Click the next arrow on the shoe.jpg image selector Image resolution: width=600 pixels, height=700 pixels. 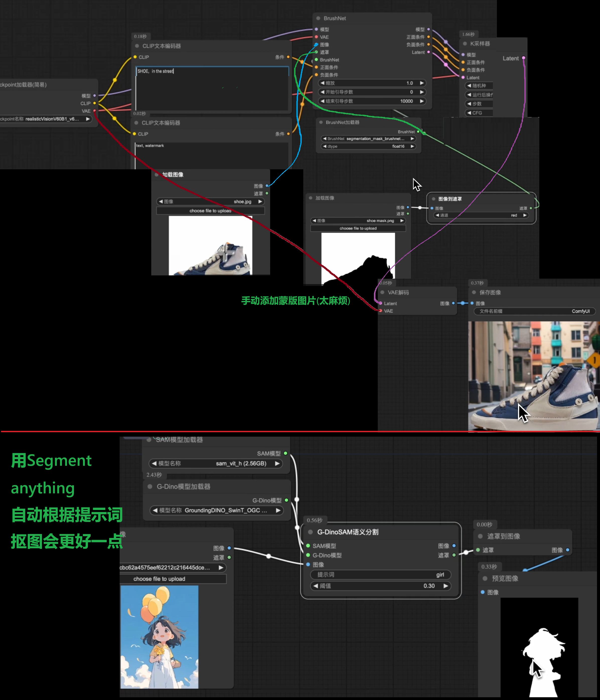pyautogui.click(x=260, y=202)
